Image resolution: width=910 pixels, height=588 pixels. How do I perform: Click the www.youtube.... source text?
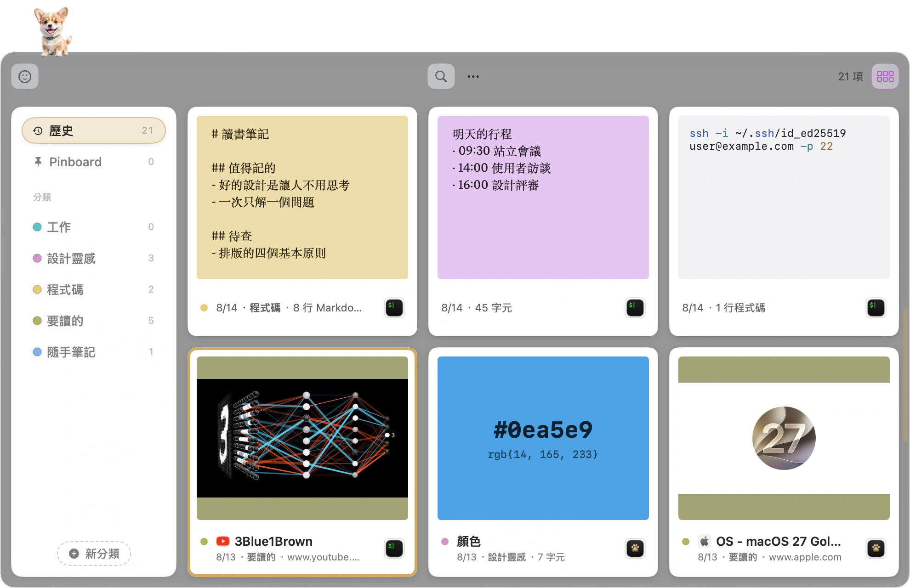pos(324,557)
